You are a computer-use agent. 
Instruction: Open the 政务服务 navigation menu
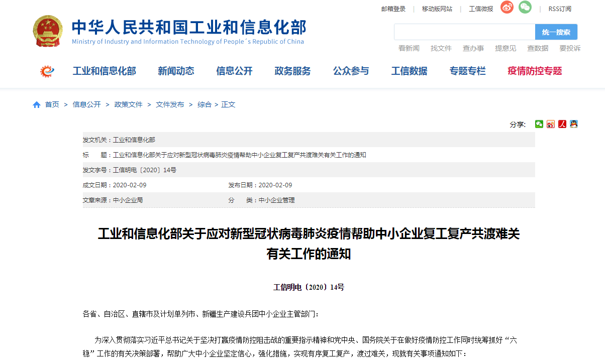point(292,71)
